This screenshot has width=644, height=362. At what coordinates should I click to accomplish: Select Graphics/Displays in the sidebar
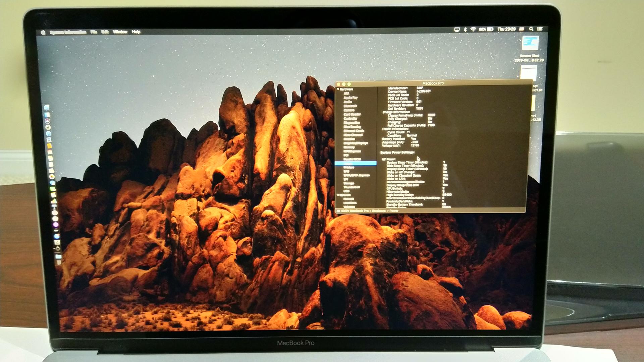pyautogui.click(x=356, y=143)
